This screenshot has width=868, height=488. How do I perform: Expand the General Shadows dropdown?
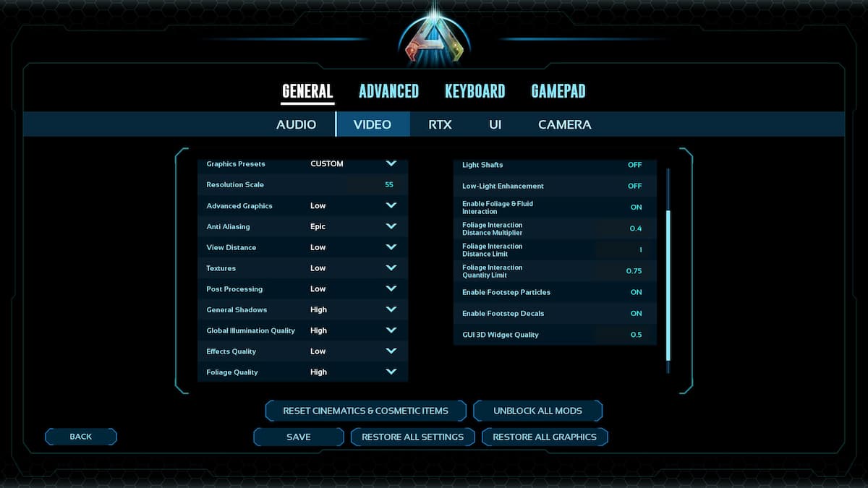point(391,309)
